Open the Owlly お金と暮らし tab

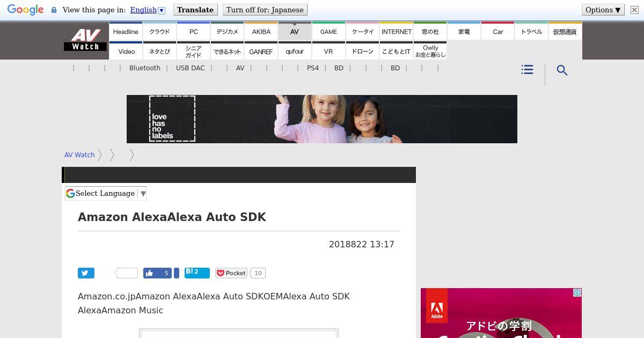tap(430, 51)
